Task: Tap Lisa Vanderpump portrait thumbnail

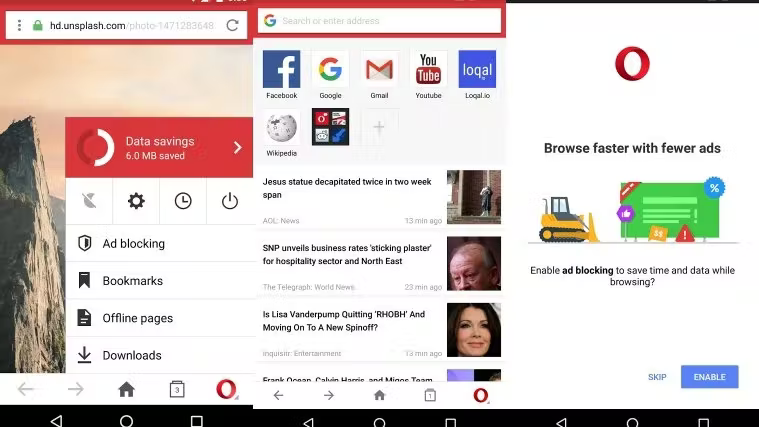Action: (x=474, y=330)
